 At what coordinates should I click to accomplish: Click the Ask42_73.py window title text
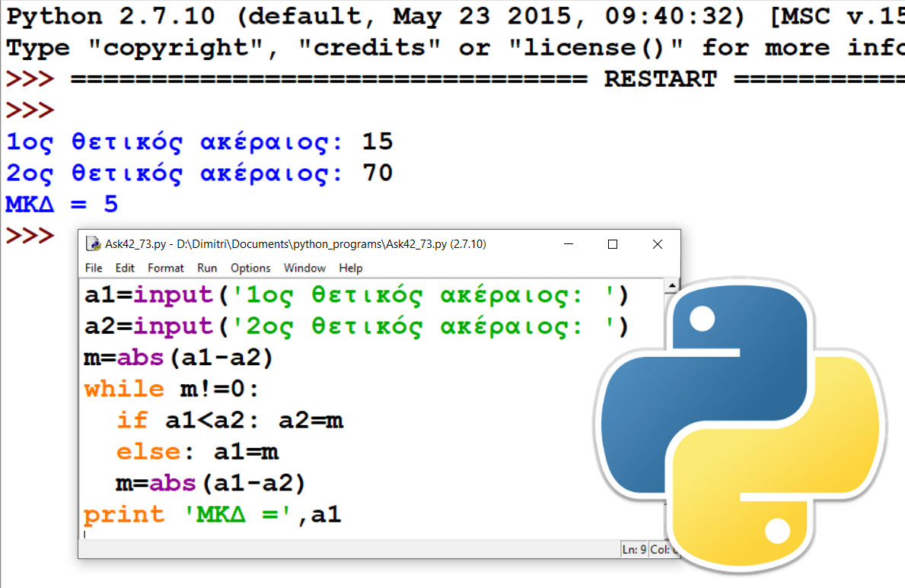(x=295, y=244)
